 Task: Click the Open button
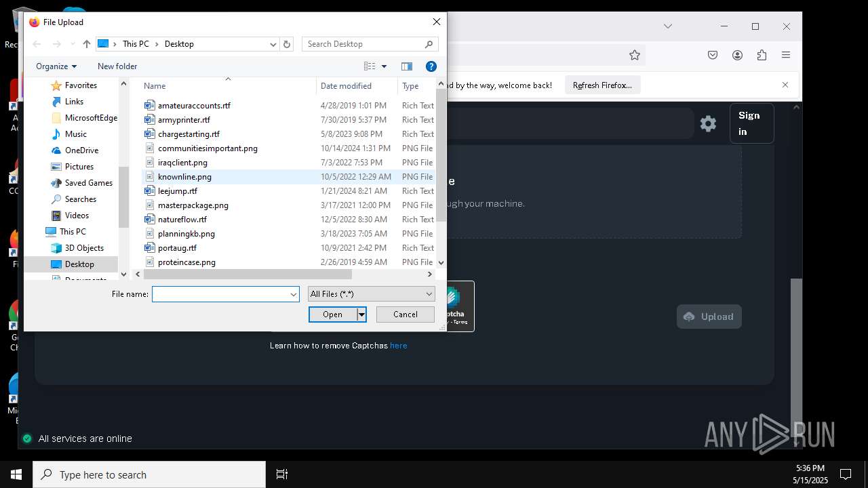333,314
